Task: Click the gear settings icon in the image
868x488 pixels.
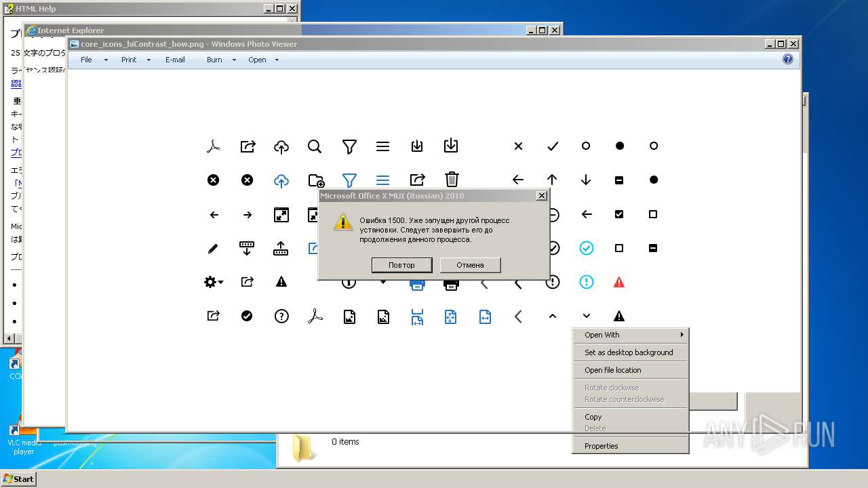Action: point(214,282)
